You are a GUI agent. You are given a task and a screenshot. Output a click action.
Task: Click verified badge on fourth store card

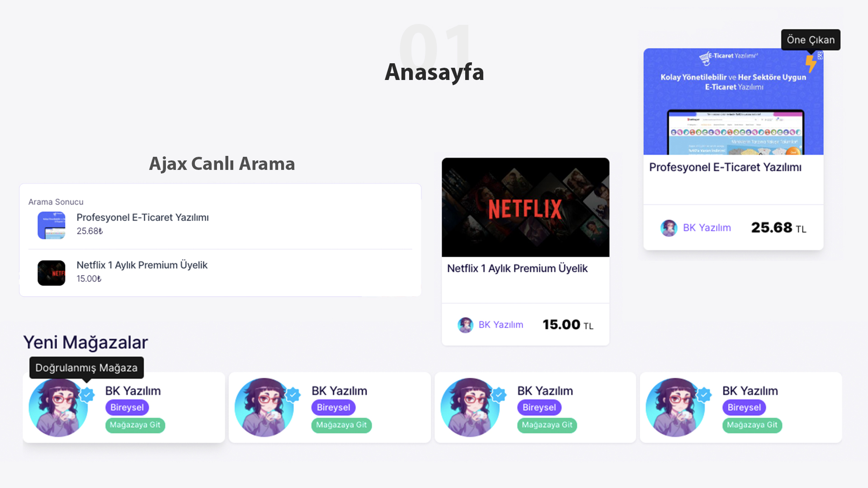coord(704,395)
